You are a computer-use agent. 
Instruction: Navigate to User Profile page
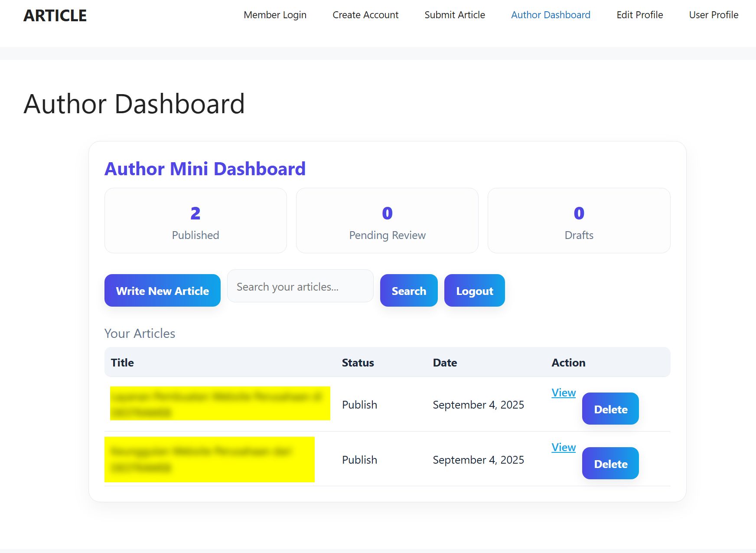[714, 15]
